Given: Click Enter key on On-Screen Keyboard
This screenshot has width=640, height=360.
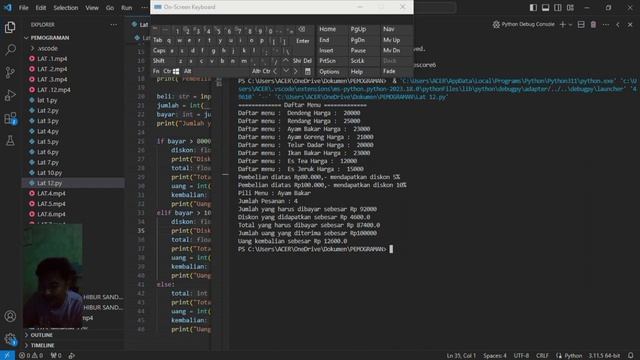Looking at the screenshot, I should pyautogui.click(x=302, y=41).
